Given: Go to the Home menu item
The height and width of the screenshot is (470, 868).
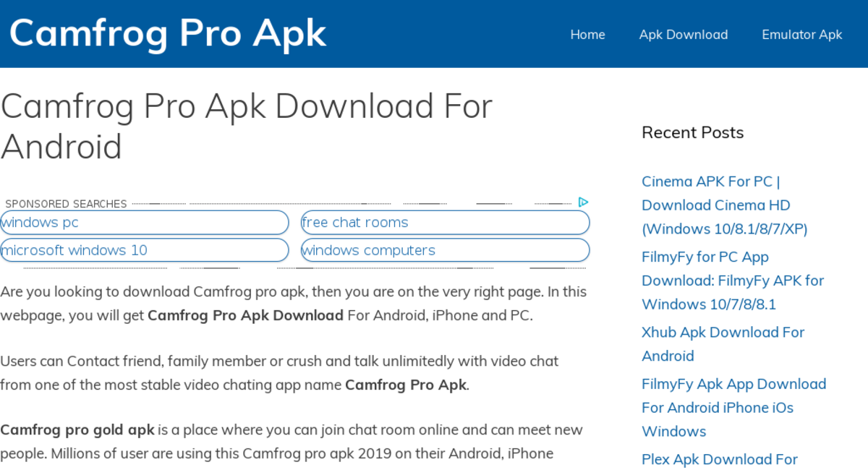Looking at the screenshot, I should [587, 35].
